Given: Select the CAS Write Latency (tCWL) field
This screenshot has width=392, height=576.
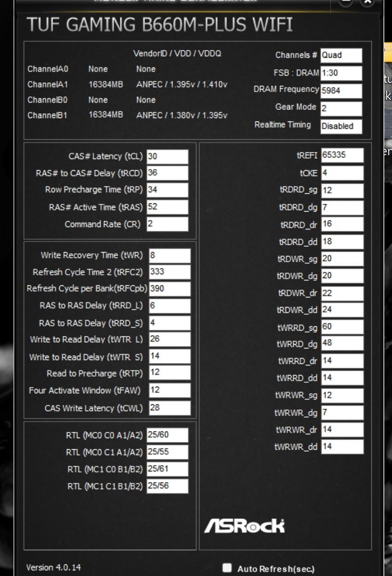Looking at the screenshot, I should pos(170,408).
